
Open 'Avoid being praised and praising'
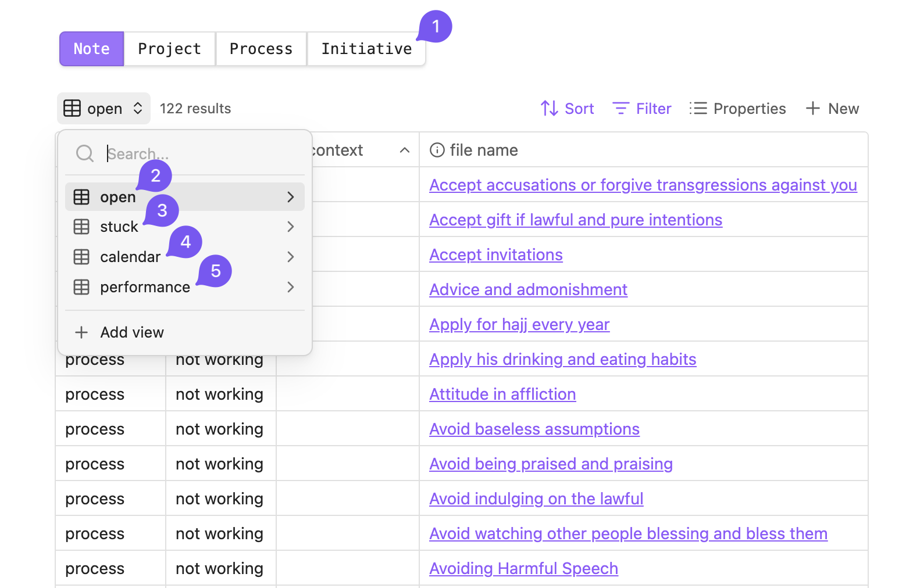551,464
